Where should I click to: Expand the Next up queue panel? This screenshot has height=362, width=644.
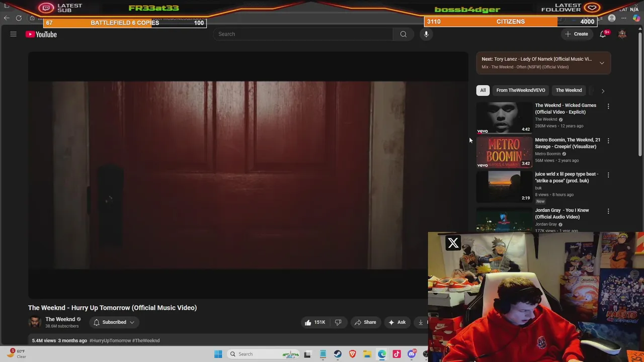click(602, 63)
